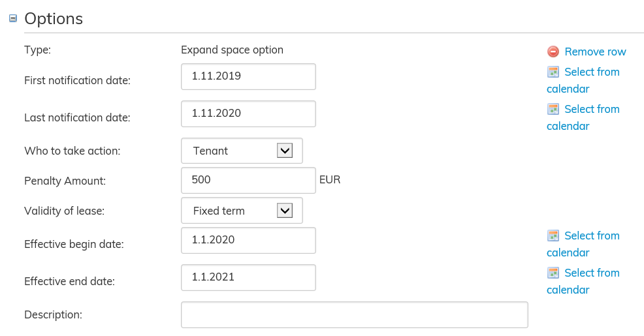Click the Remove row link

[x=595, y=52]
